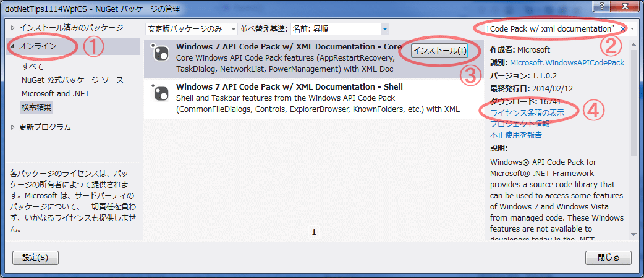Click the 作成者: Microsoft text
Viewport: 644px width, 278px height.
[x=520, y=49]
